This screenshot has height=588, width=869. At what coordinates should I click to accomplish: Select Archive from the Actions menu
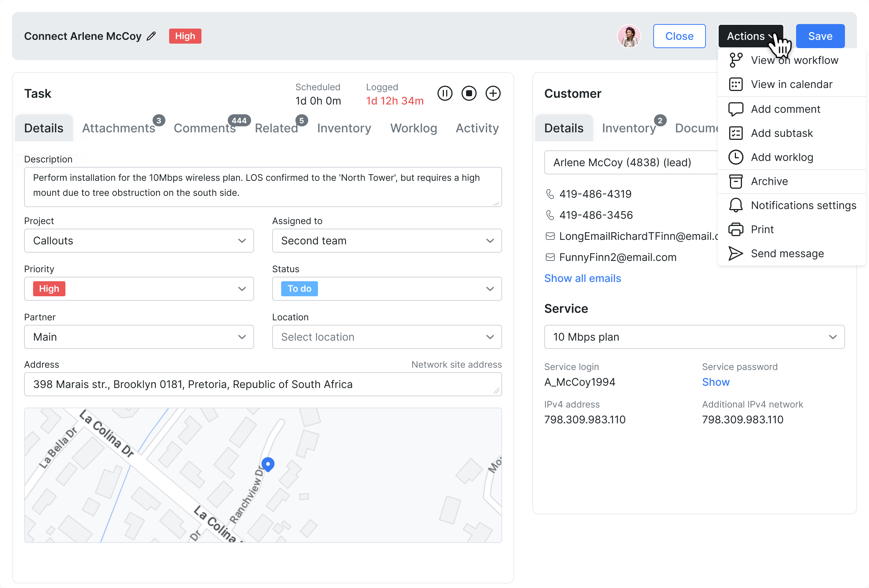769,181
